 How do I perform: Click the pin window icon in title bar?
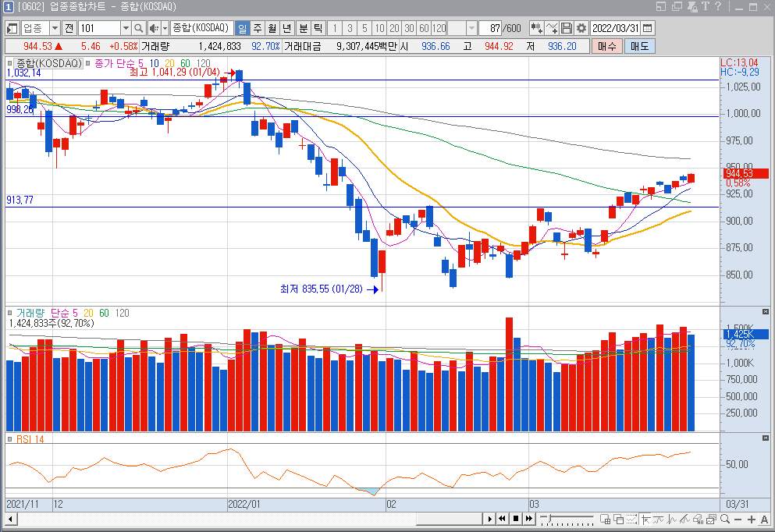coord(692,6)
